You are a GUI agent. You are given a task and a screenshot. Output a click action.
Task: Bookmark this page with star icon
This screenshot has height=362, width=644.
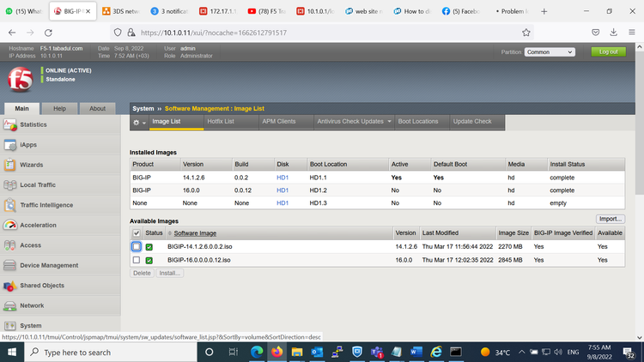(x=526, y=33)
